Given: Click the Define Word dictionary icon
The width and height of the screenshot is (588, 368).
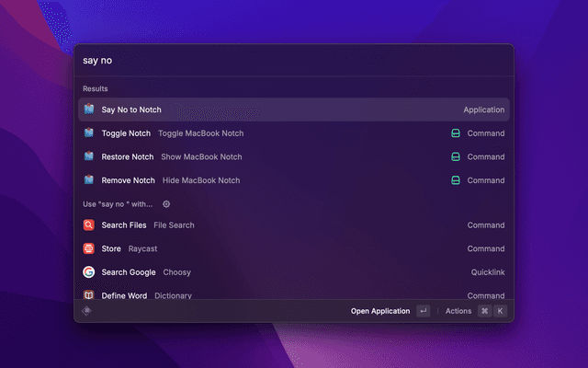Looking at the screenshot, I should [89, 295].
